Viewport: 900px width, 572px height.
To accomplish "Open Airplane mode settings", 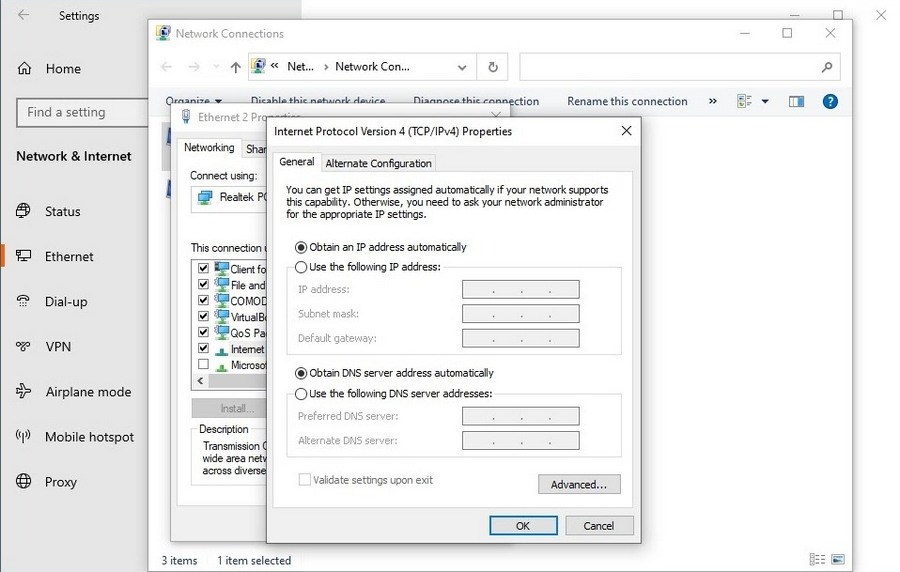I will click(73, 392).
